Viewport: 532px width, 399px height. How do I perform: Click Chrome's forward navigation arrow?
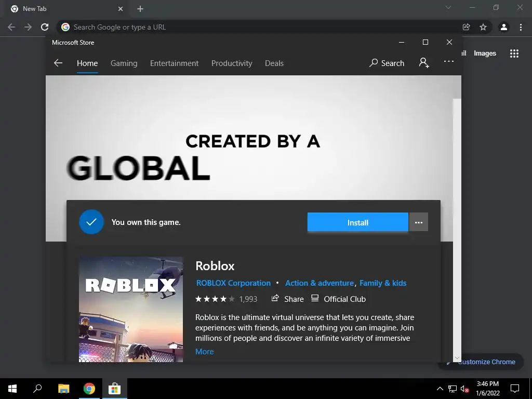coord(28,27)
